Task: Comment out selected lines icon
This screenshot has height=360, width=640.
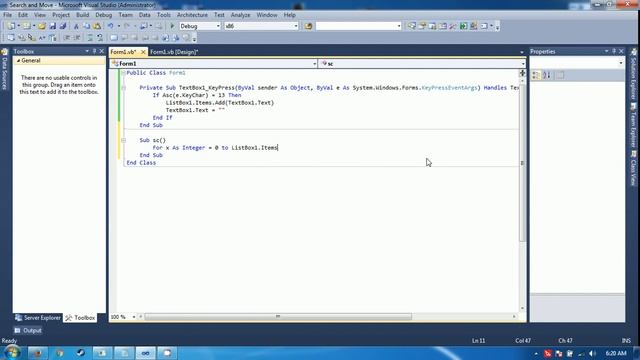Action: pyautogui.click(x=90, y=38)
